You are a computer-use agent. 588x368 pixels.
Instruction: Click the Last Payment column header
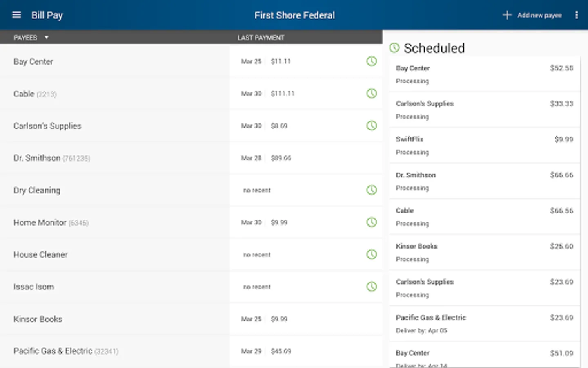tap(261, 38)
